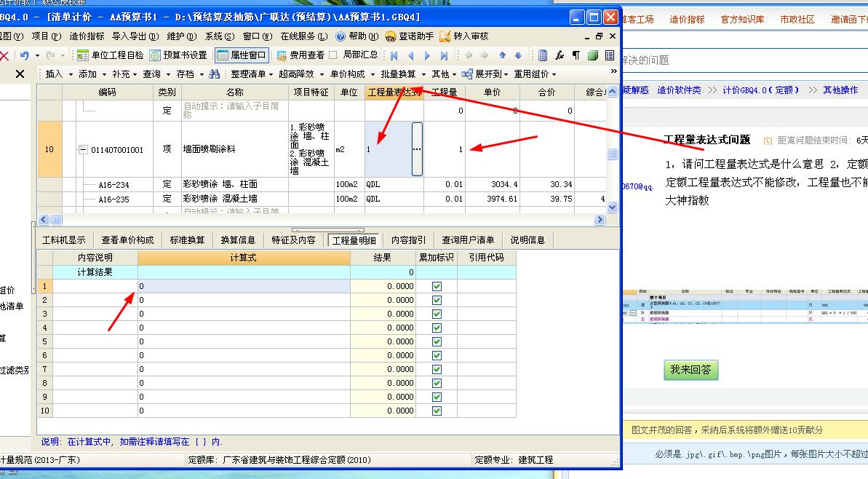This screenshot has height=479, width=868.
Task: Toggle 累加标识 checkbox in row 2
Action: click(x=437, y=300)
